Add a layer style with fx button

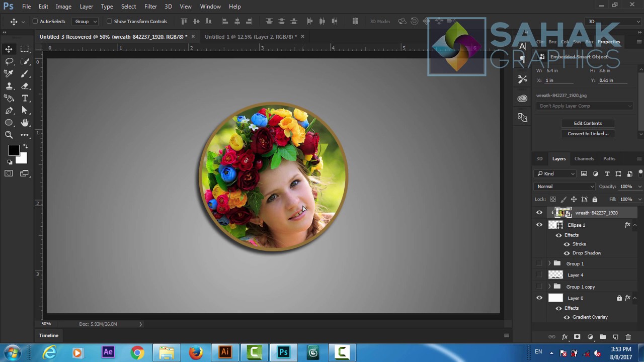565,337
